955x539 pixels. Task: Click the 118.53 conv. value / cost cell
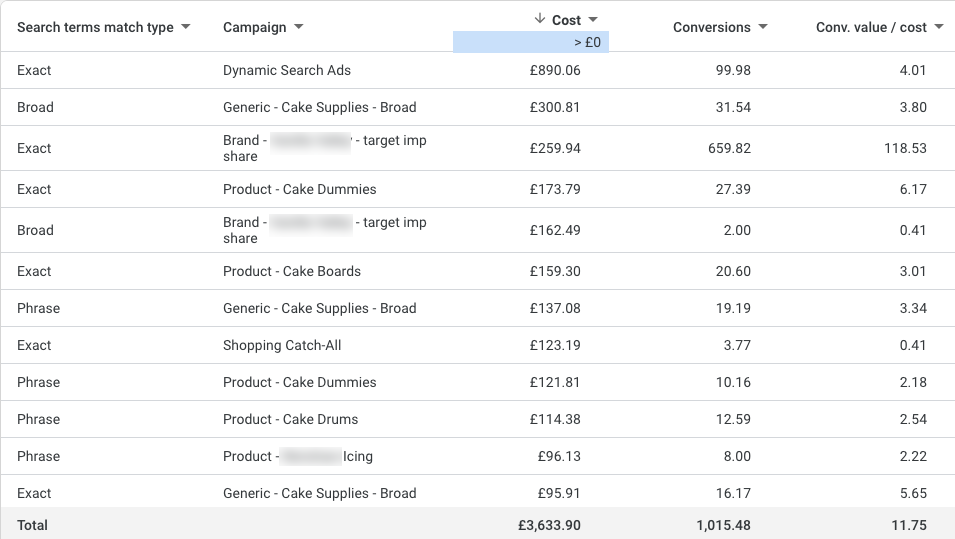[905, 148]
